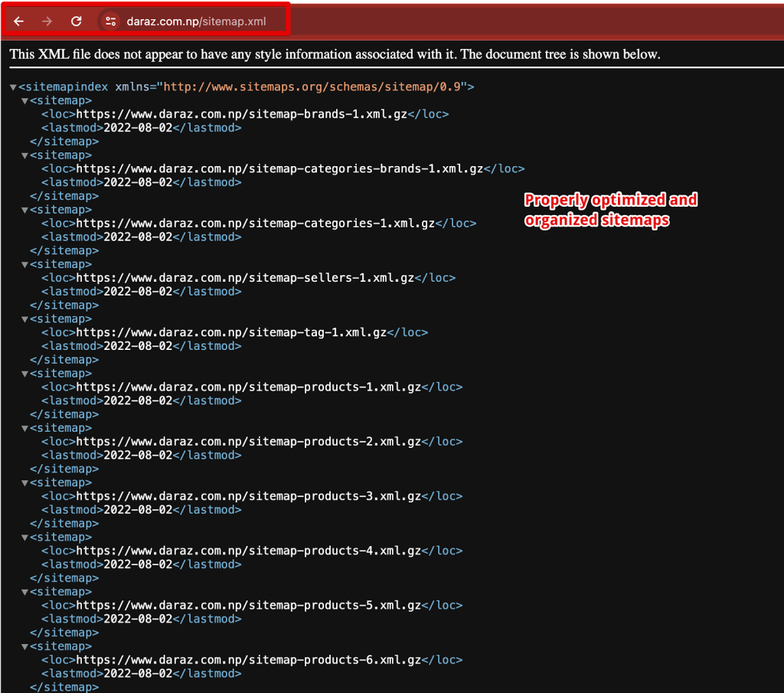Click the daraz.com.np/sitemap.xml address bar
Screen dimensions: 784x693
(x=197, y=21)
